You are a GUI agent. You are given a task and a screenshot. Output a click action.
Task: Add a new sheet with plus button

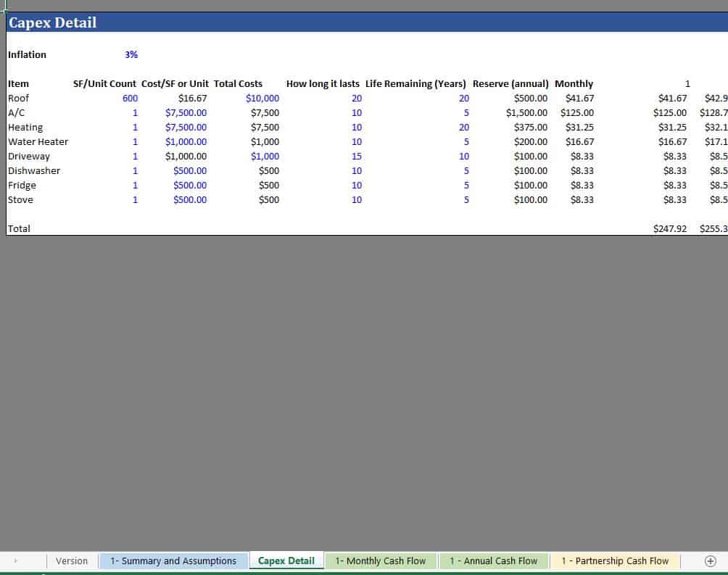[711, 560]
